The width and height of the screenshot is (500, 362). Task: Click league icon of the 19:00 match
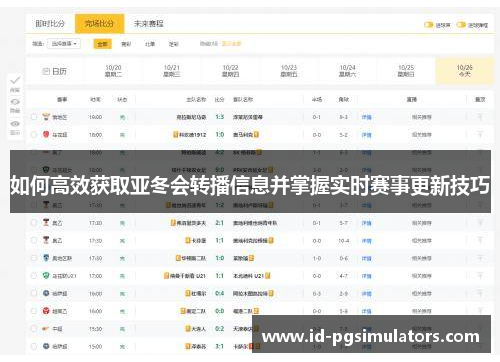click(46, 117)
